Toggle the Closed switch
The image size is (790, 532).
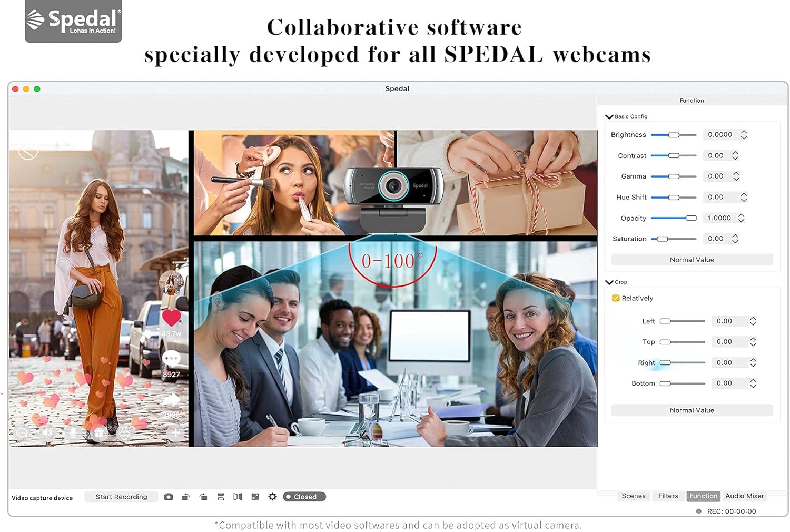304,496
